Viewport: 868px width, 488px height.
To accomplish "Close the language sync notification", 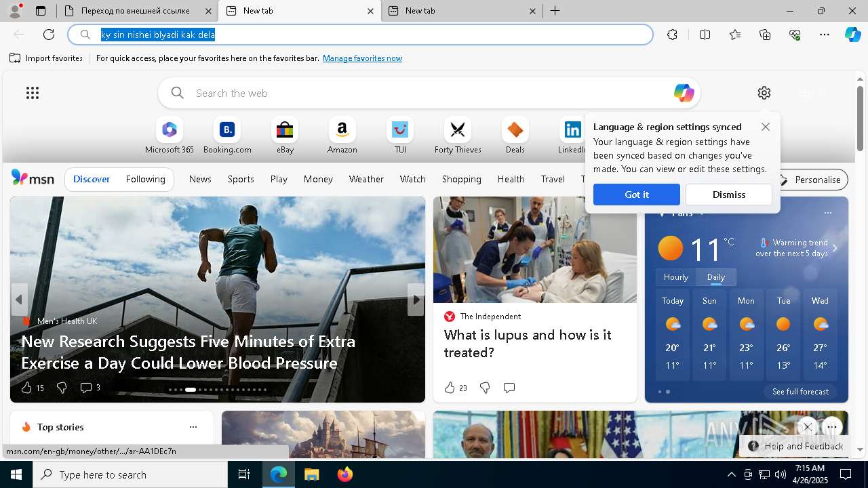I will click(766, 127).
